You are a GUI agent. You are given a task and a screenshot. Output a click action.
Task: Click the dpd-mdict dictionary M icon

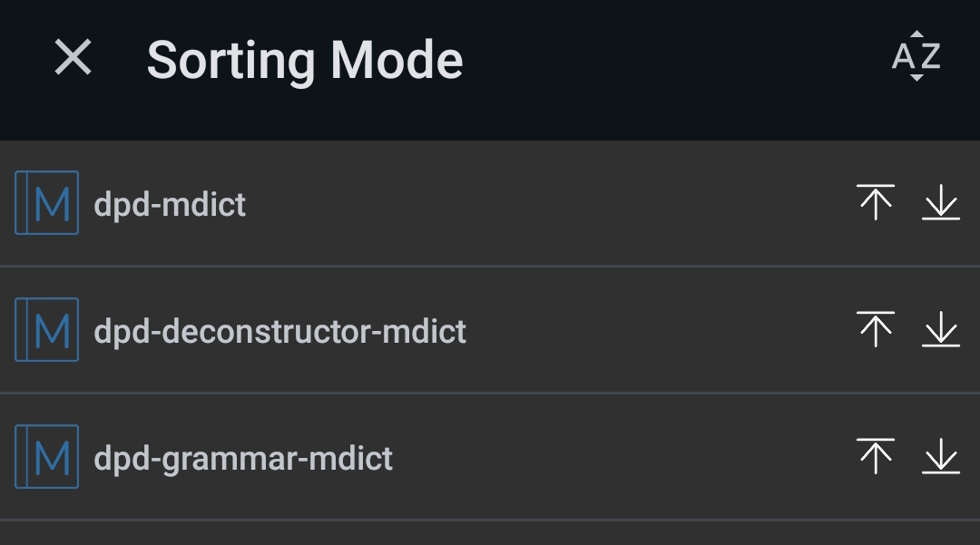click(x=46, y=203)
